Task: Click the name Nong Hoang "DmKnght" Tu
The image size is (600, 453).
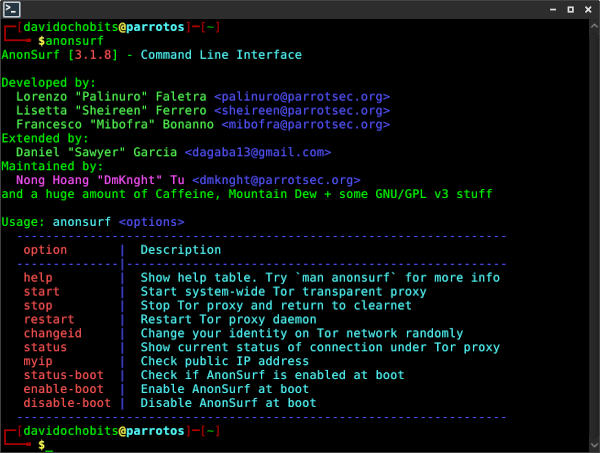Action: pyautogui.click(x=100, y=180)
